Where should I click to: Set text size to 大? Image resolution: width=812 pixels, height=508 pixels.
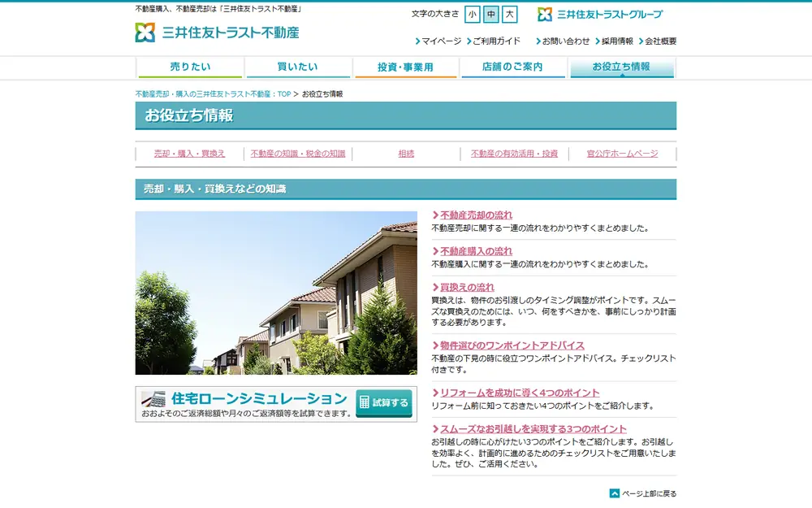point(510,15)
